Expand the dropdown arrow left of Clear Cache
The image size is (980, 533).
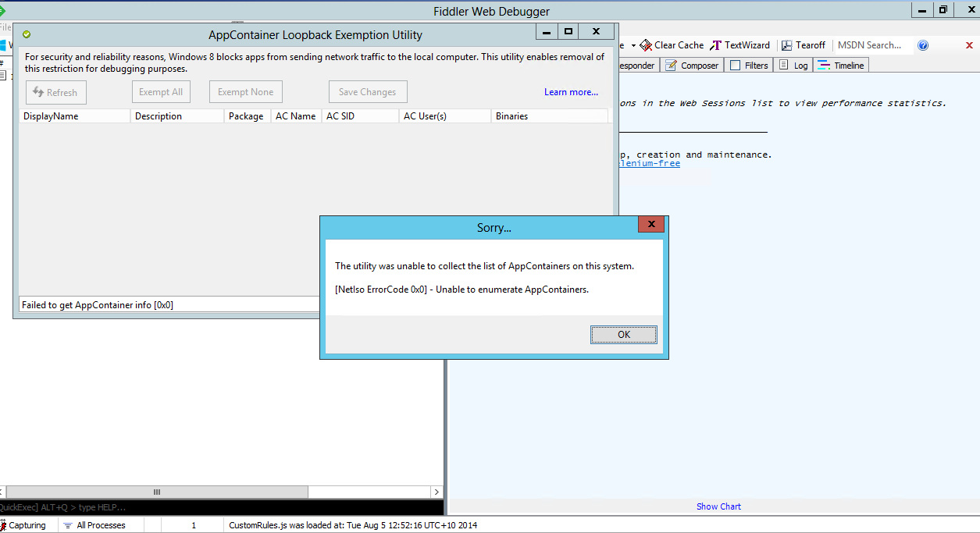click(x=633, y=45)
